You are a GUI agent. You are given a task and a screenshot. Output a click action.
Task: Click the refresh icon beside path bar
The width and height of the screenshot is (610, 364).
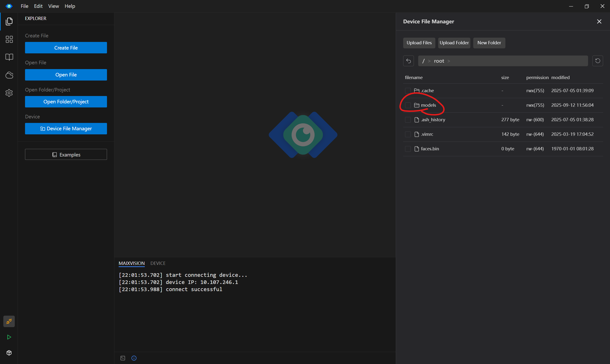(x=598, y=61)
